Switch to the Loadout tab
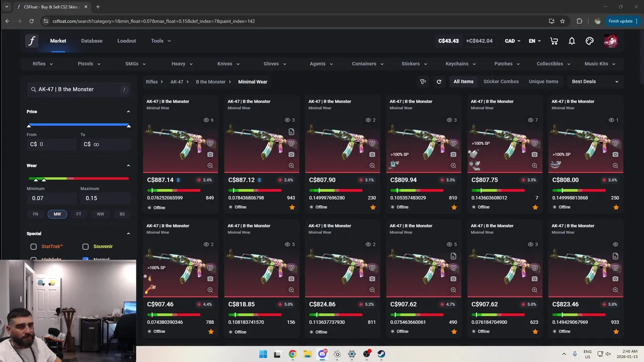The height and width of the screenshot is (362, 644). (x=127, y=41)
